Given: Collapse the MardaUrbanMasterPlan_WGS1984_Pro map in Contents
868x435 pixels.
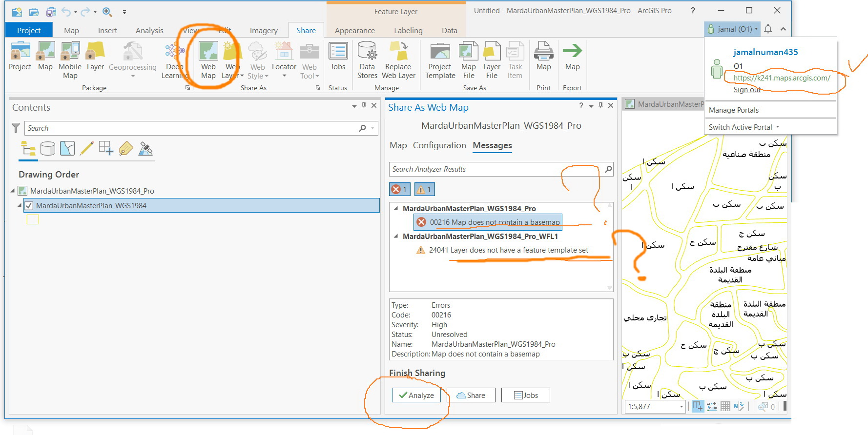Looking at the screenshot, I should [x=13, y=191].
